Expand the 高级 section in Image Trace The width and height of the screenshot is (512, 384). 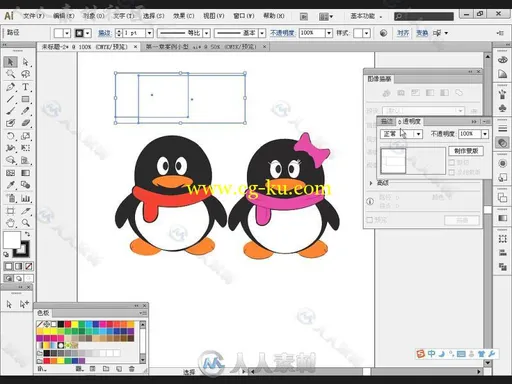point(371,183)
